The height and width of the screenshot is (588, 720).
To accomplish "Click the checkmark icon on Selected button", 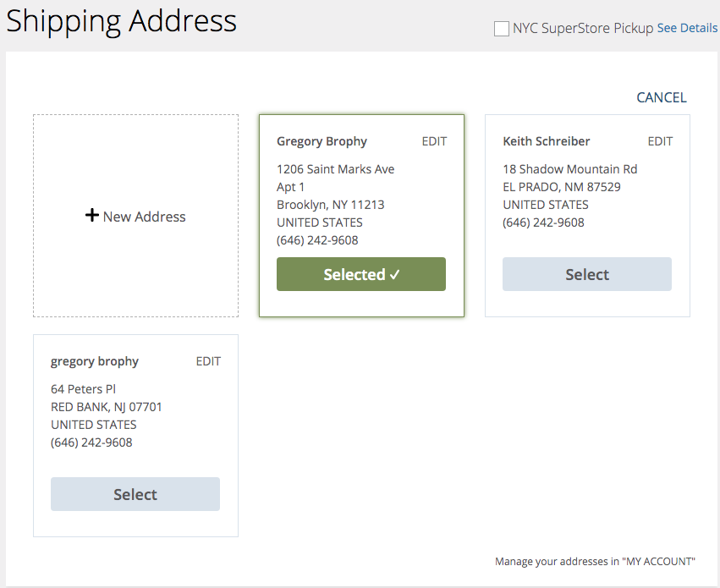I will pos(394,274).
